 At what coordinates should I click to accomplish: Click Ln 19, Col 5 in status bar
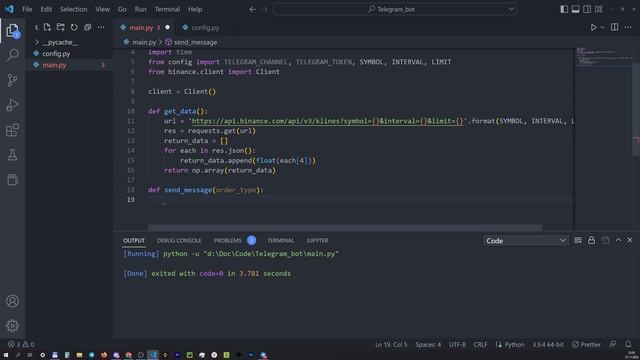[391, 344]
